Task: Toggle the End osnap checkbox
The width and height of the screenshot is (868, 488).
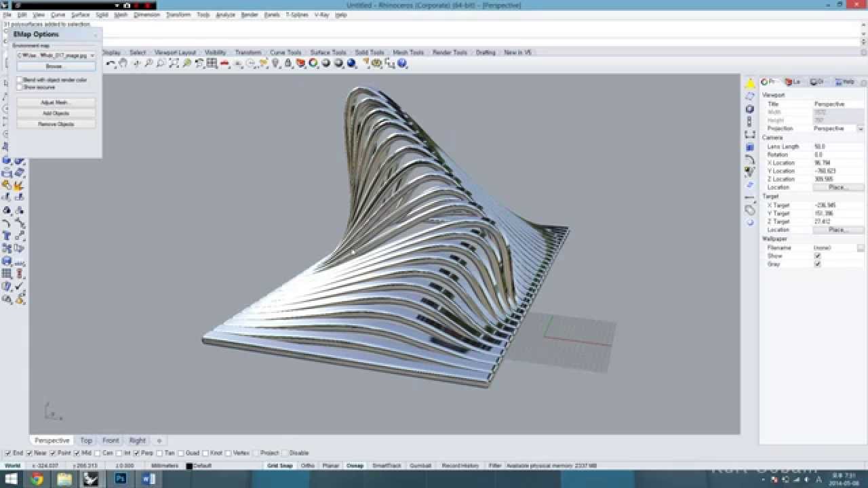Action: point(8,453)
